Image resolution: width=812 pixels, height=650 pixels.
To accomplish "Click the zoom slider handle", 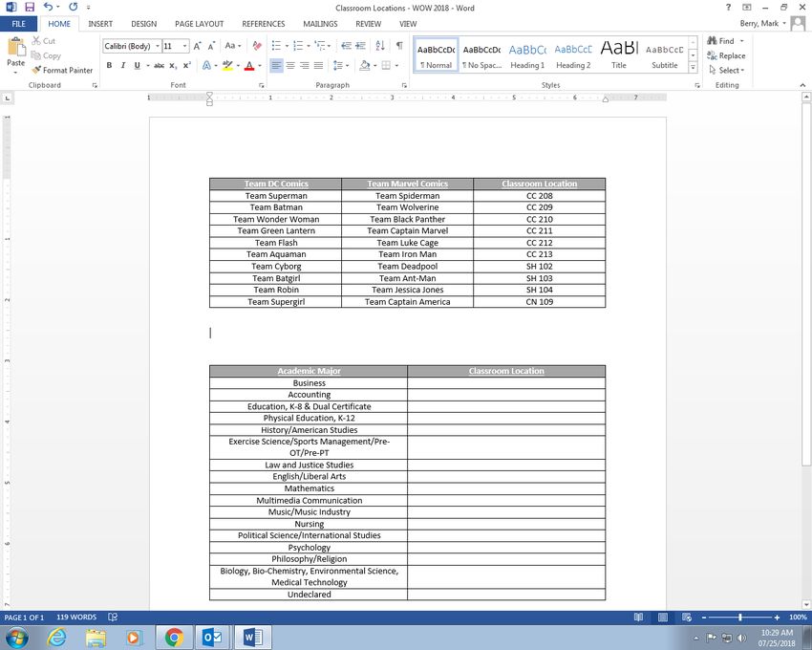I will pyautogui.click(x=740, y=617).
